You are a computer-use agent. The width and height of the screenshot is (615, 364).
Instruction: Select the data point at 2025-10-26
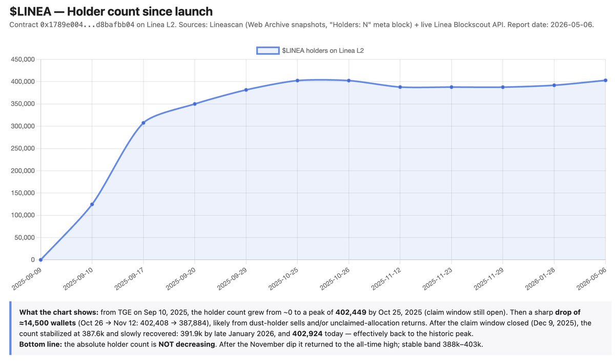[348, 80]
